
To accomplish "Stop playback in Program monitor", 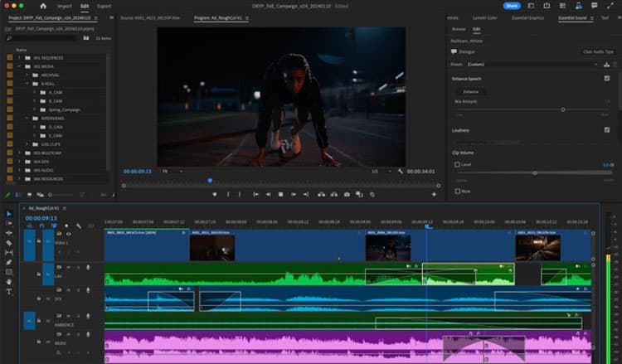I will click(281, 194).
